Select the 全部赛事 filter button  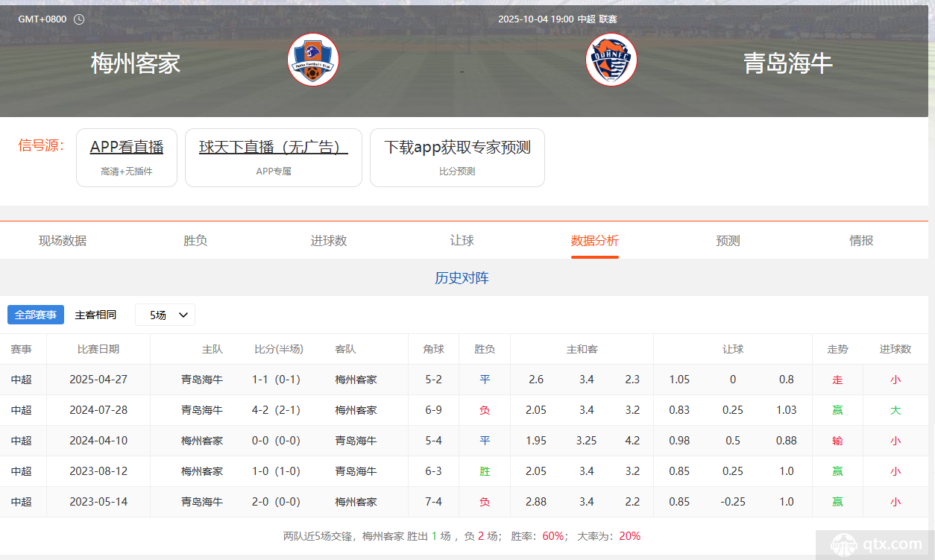[x=36, y=315]
